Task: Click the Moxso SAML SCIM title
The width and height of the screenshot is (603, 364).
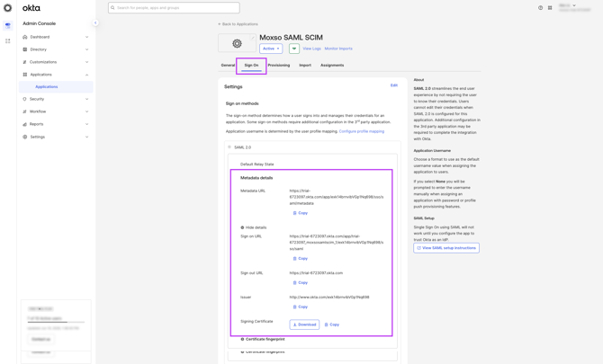Action: pos(291,38)
